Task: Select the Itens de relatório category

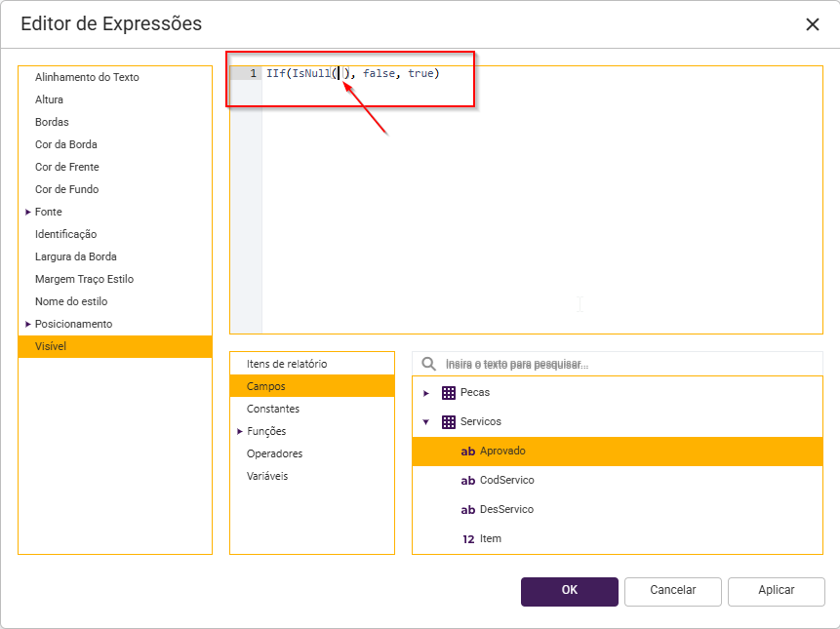Action: (x=287, y=364)
